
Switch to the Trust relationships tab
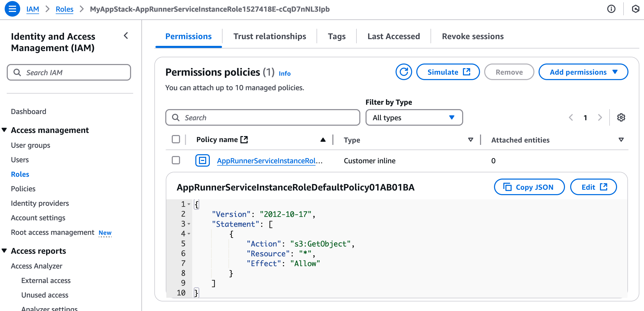(x=269, y=36)
